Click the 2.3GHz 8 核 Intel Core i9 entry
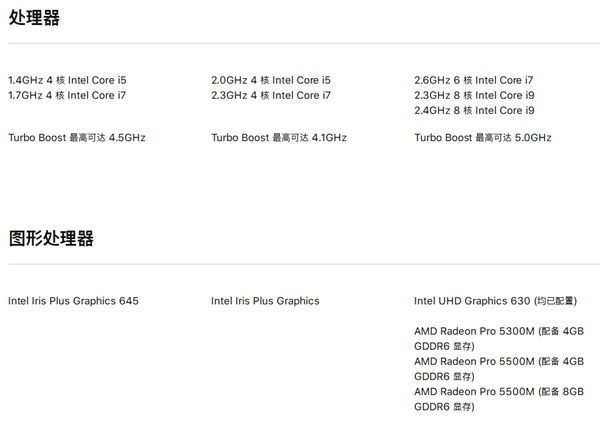 point(474,95)
